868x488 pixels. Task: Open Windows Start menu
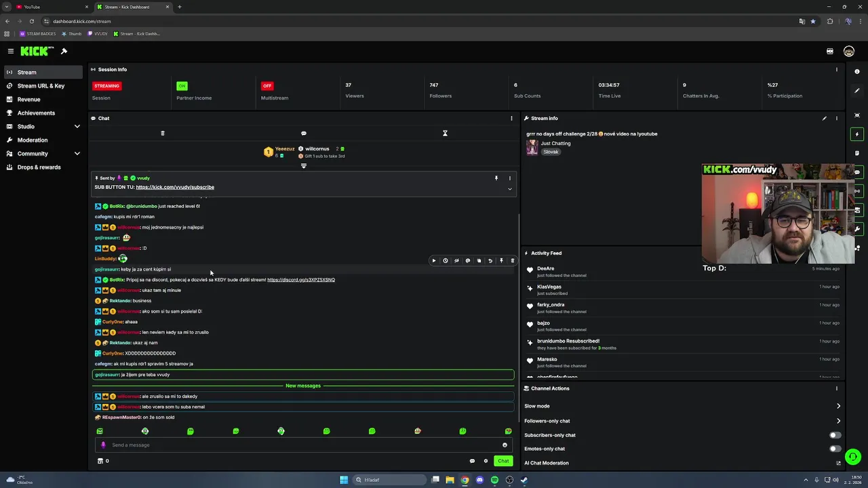(344, 480)
